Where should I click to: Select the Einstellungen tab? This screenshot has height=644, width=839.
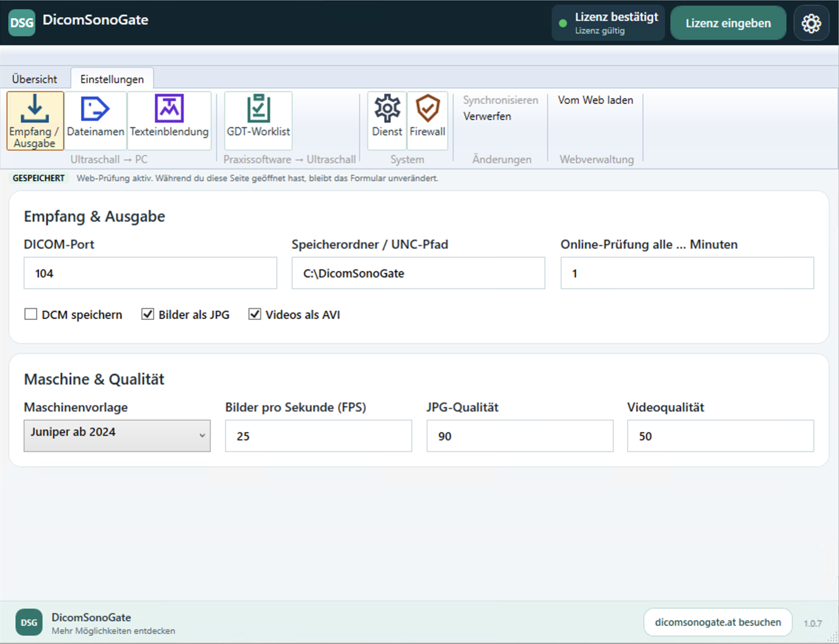click(x=112, y=79)
